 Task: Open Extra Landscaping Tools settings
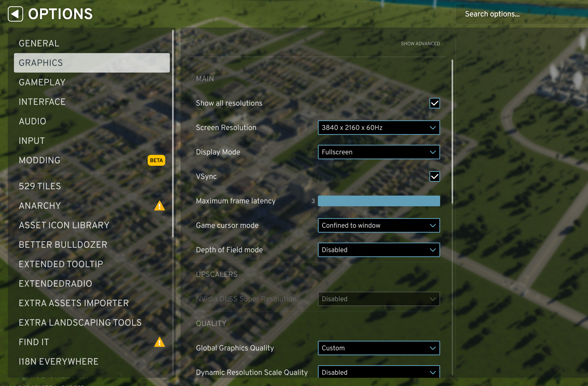pyautogui.click(x=92, y=323)
